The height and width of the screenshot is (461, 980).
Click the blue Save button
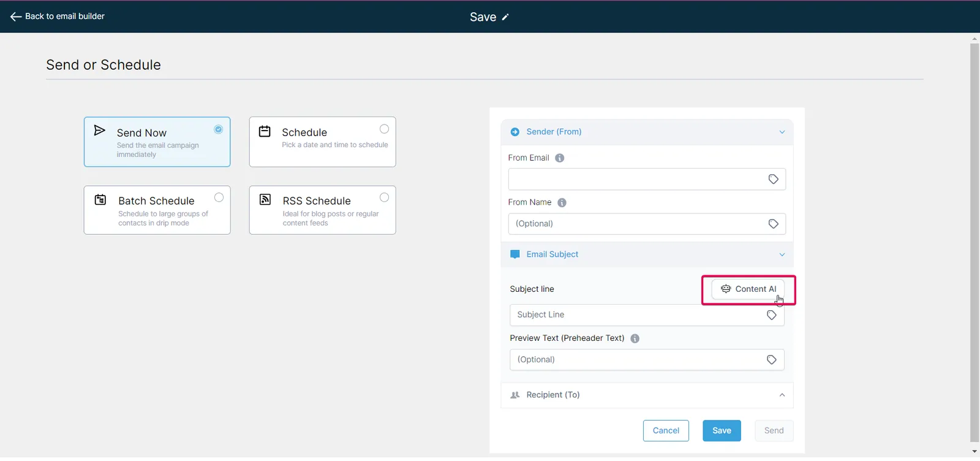(x=722, y=431)
